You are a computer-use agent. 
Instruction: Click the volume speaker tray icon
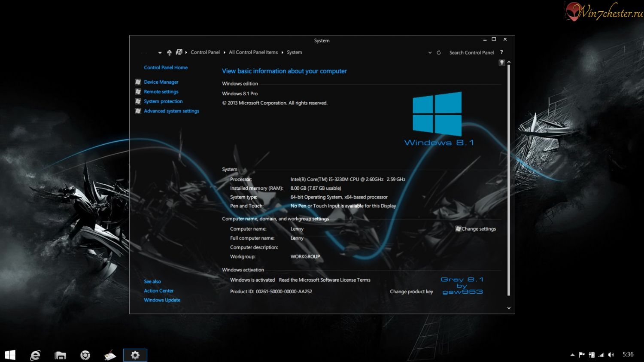tap(611, 355)
